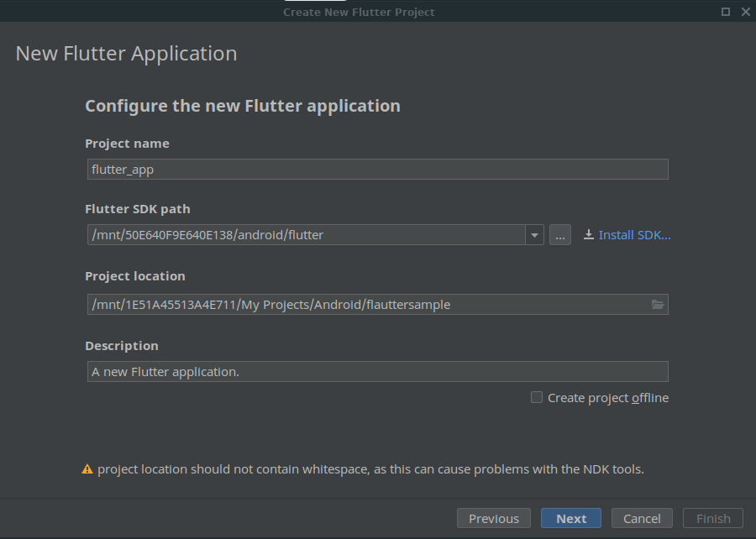Maximize the Create New Flutter Project window

point(726,12)
